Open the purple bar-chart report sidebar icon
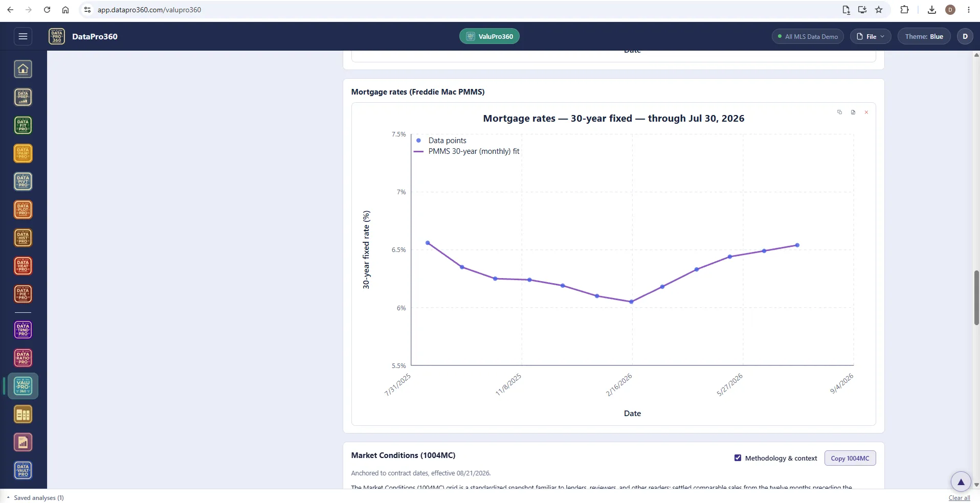This screenshot has width=980, height=503. [23, 443]
